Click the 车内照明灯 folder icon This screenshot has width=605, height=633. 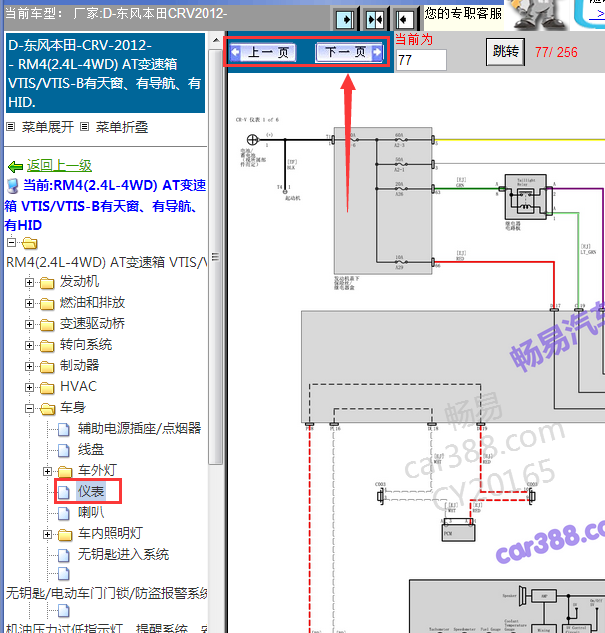pos(65,535)
